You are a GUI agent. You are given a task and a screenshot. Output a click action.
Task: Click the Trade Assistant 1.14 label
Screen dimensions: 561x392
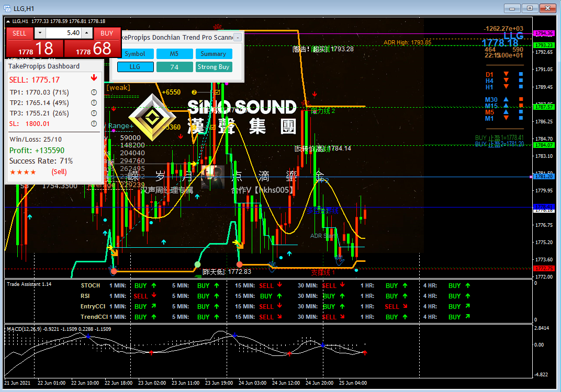(29, 284)
